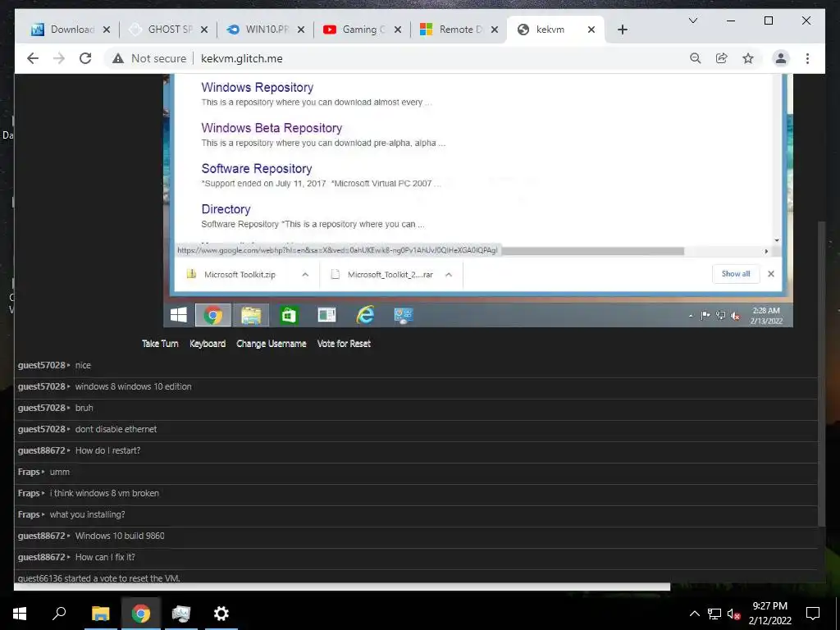Screen dimensions: 840x630
Task: Open the Directory search result
Action: (226, 209)
